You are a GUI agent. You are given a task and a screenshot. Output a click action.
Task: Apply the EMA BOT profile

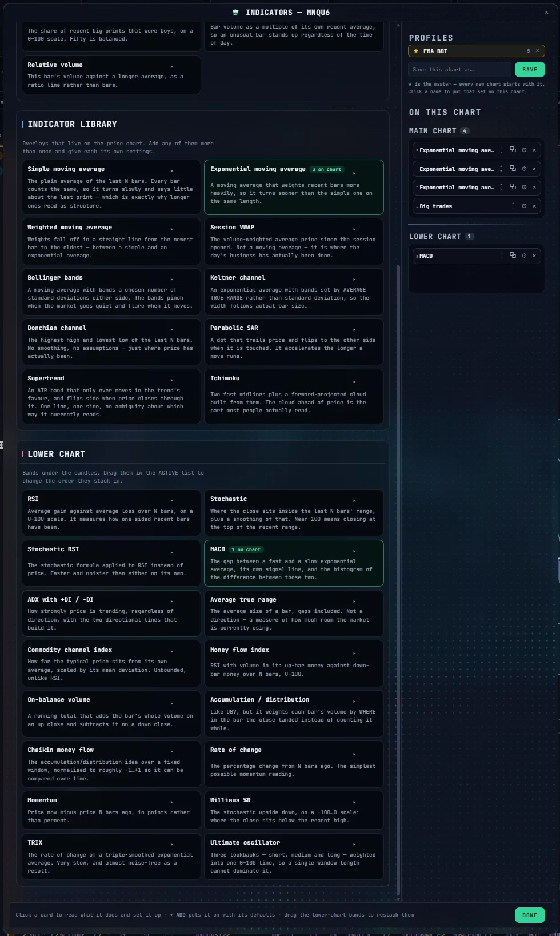pyautogui.click(x=435, y=51)
